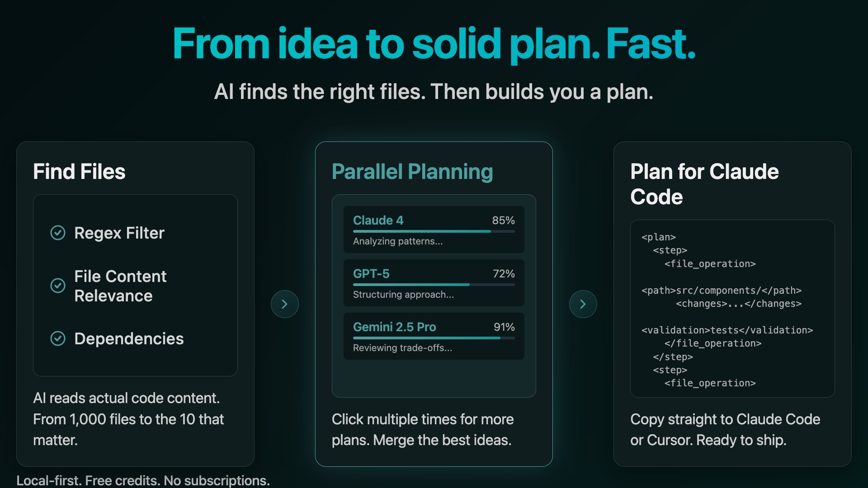Click the Local-first free credits footer text

point(143,481)
